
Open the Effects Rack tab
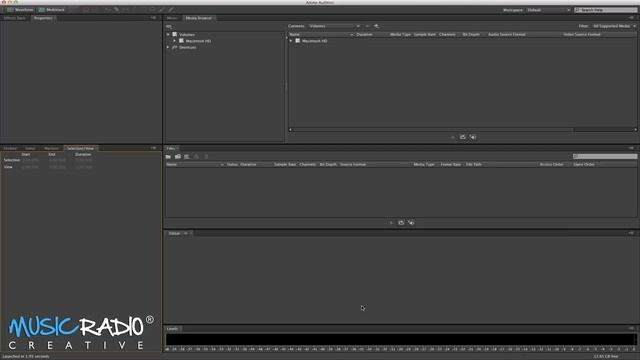(x=15, y=18)
